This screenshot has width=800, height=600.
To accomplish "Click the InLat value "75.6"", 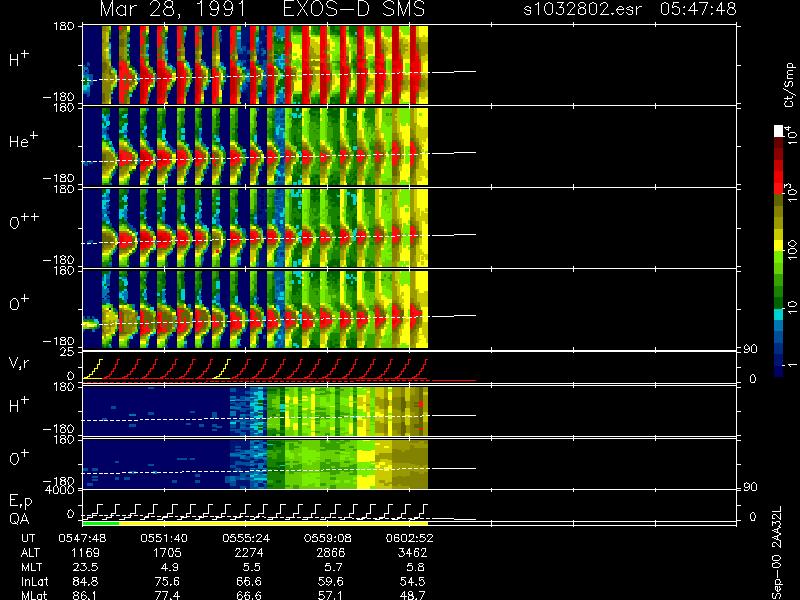I will 168,582.
